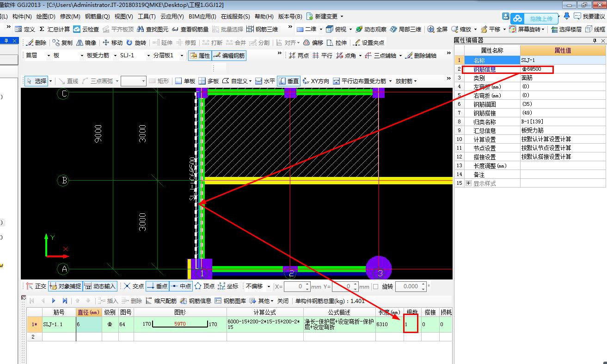The image size is (607, 364).
Task: Click 关闭 in rebar edit toolbar
Action: (x=283, y=301)
